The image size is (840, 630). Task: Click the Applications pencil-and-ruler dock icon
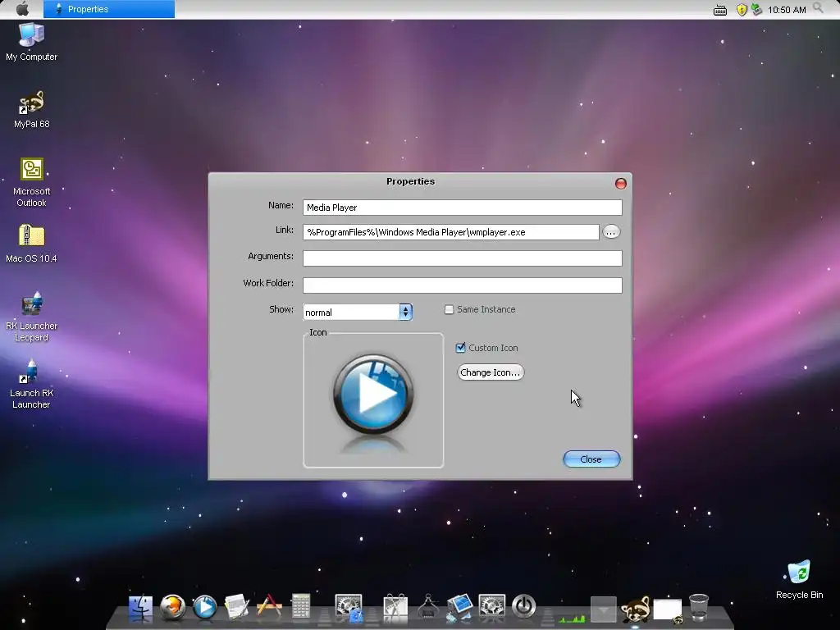(x=269, y=608)
